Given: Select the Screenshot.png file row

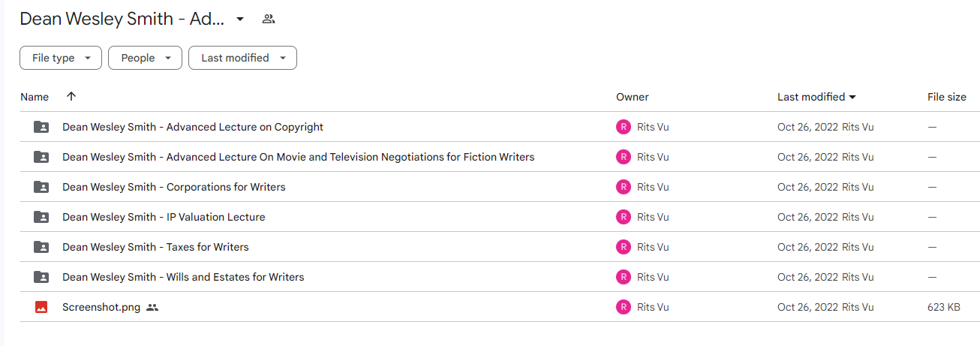Looking at the screenshot, I should 500,307.
